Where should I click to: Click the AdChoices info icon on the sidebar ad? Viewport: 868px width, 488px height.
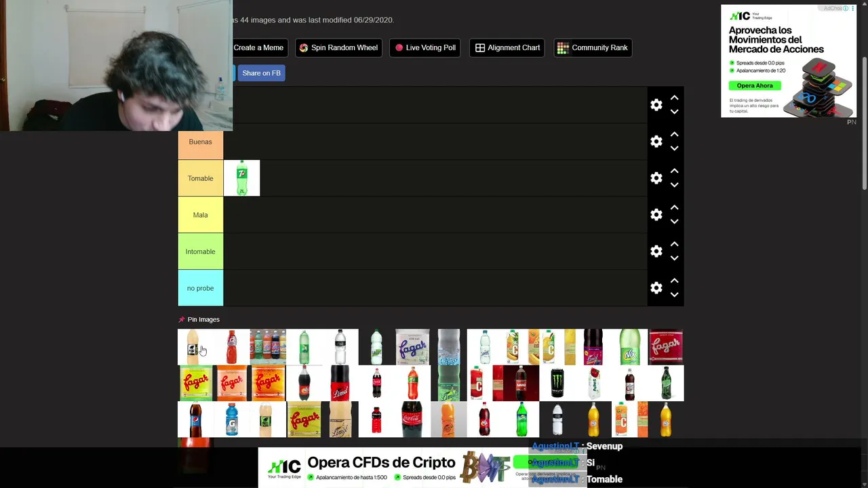coord(846,8)
